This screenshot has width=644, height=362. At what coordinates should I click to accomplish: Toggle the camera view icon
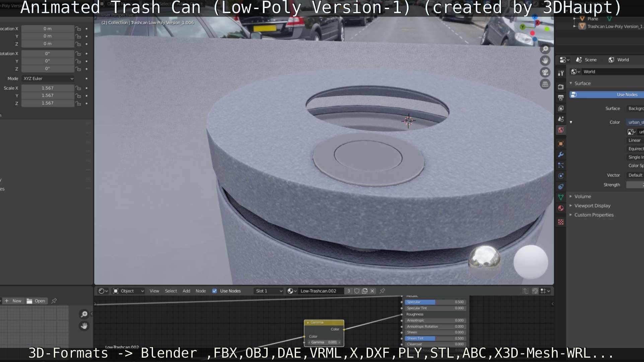545,72
